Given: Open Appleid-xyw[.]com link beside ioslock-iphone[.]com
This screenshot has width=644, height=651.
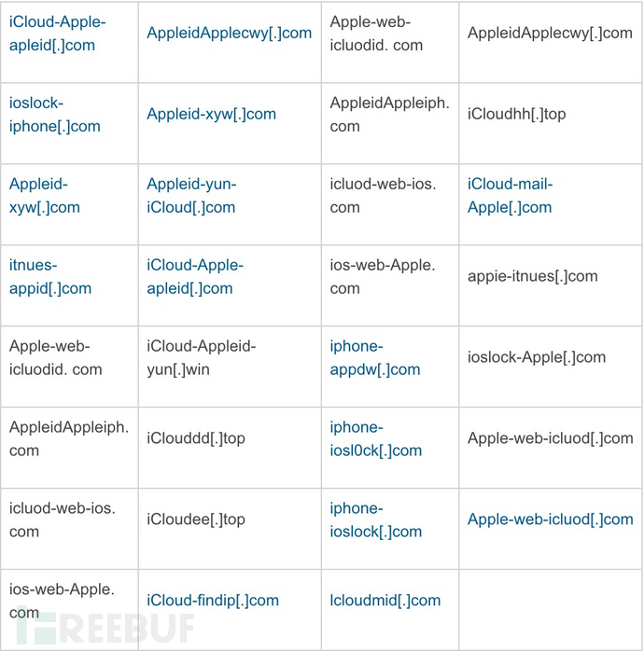Looking at the screenshot, I should point(212,114).
